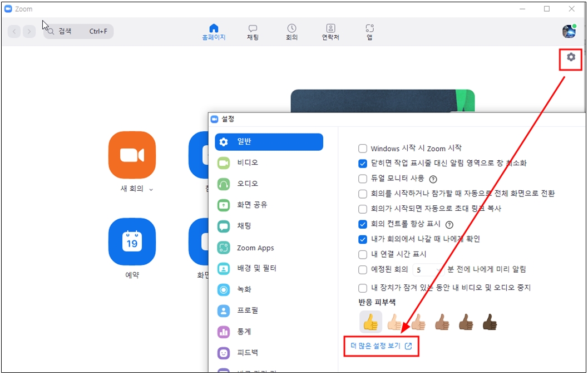Click the profile avatar picture

(x=569, y=31)
